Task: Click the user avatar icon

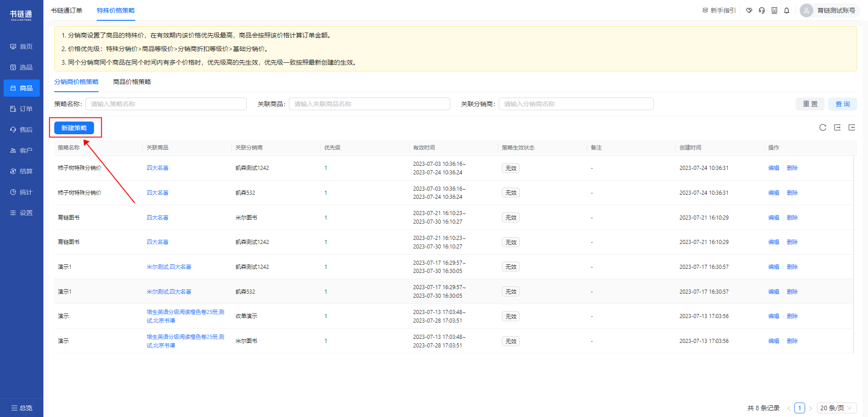Action: 806,10
